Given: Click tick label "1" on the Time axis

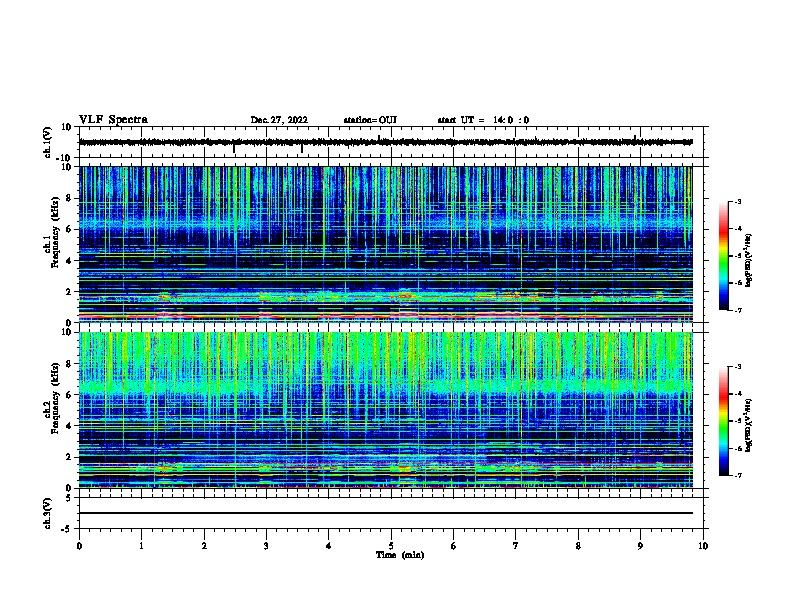Looking at the screenshot, I should (141, 546).
